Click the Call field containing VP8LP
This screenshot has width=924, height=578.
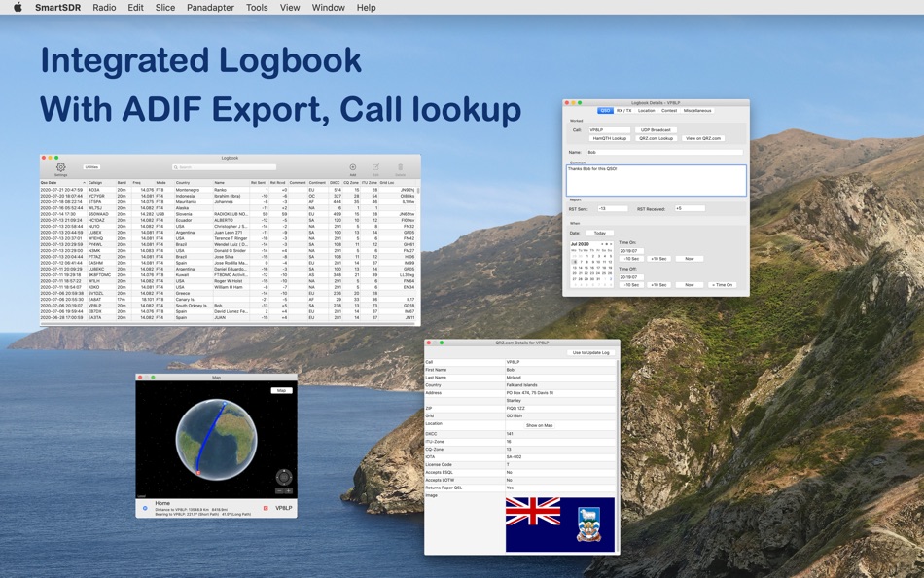609,129
